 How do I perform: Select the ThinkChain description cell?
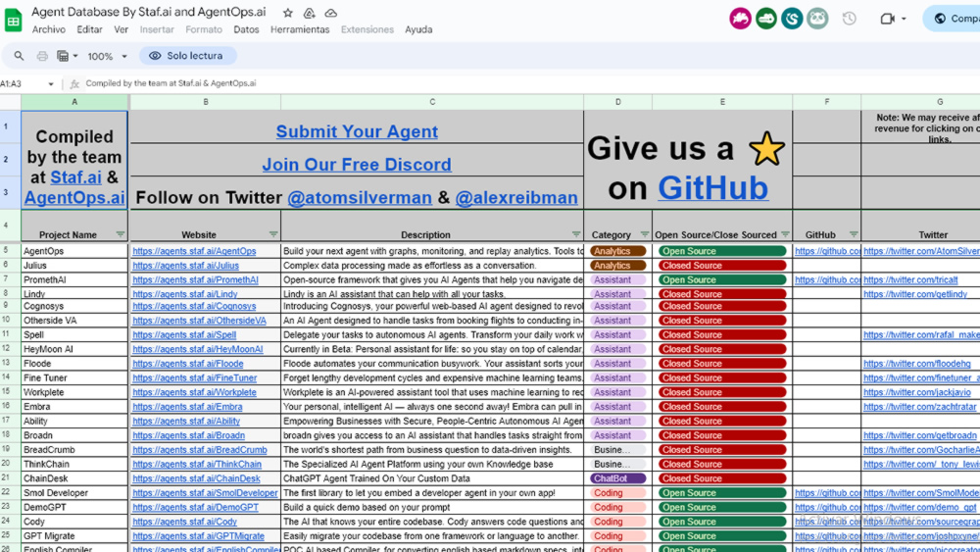[432, 465]
